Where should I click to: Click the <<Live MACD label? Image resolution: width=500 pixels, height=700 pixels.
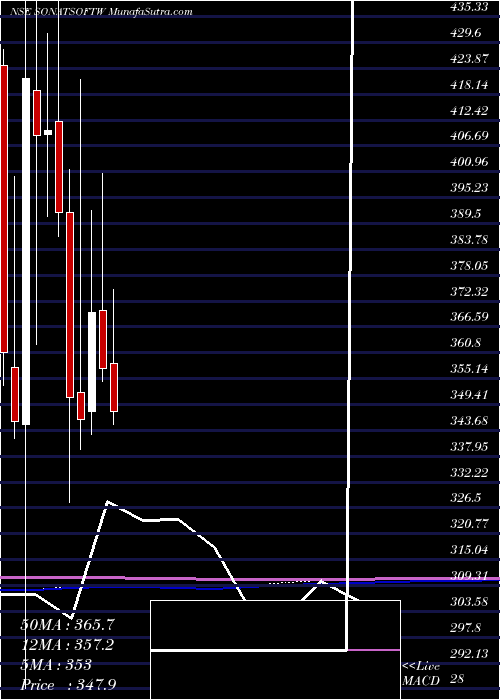pyautogui.click(x=421, y=673)
